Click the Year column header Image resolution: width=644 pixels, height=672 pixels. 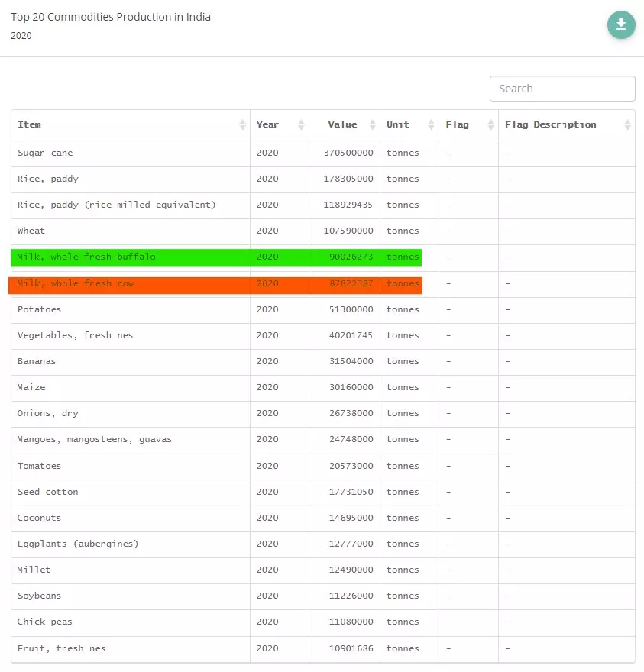(x=280, y=125)
